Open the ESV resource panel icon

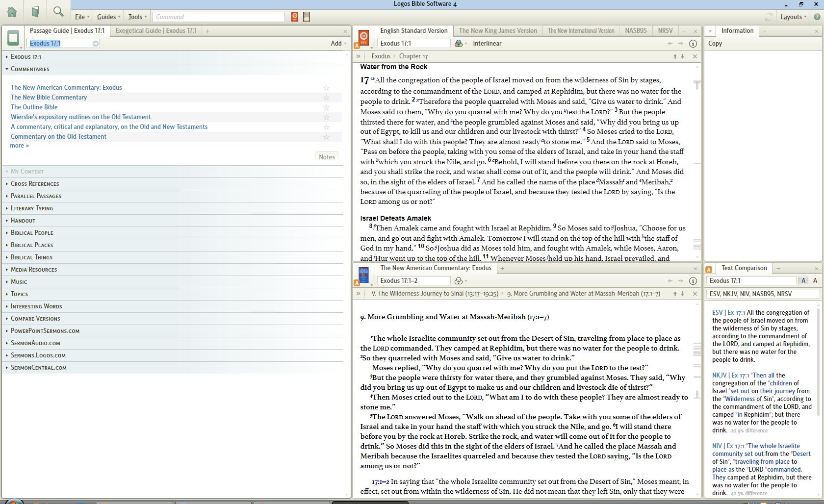coord(363,38)
